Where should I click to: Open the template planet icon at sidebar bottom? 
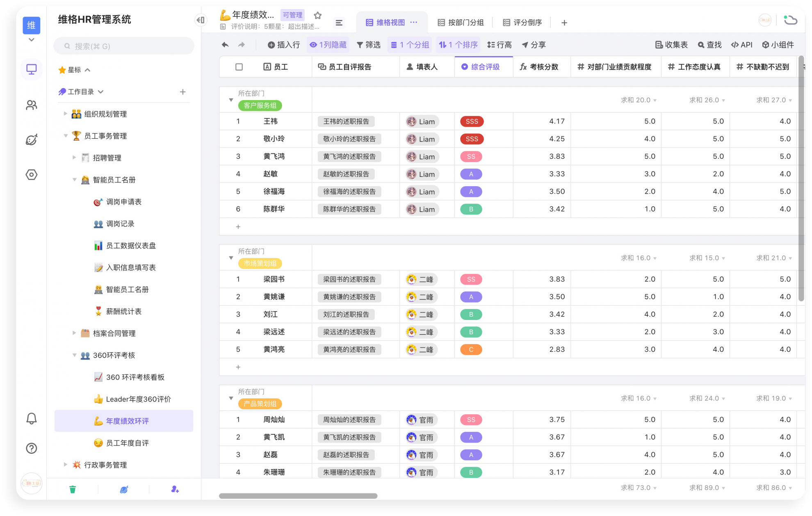[124, 489]
